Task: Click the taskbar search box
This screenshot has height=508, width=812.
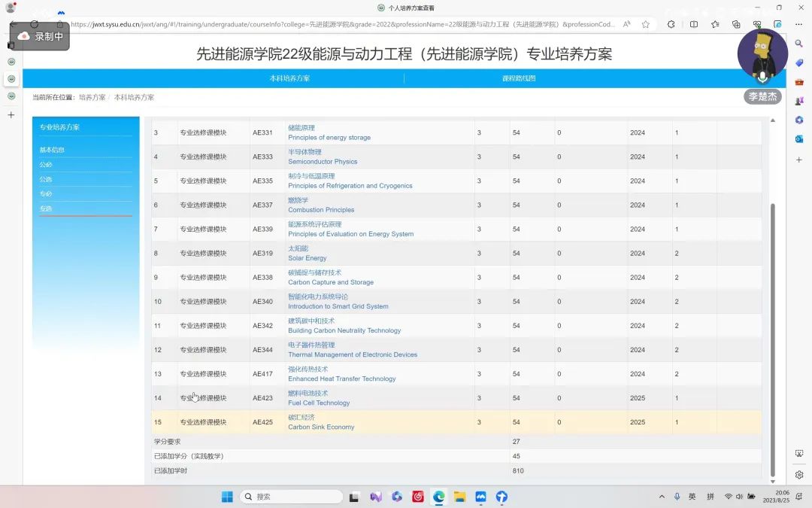Action: coord(291,497)
